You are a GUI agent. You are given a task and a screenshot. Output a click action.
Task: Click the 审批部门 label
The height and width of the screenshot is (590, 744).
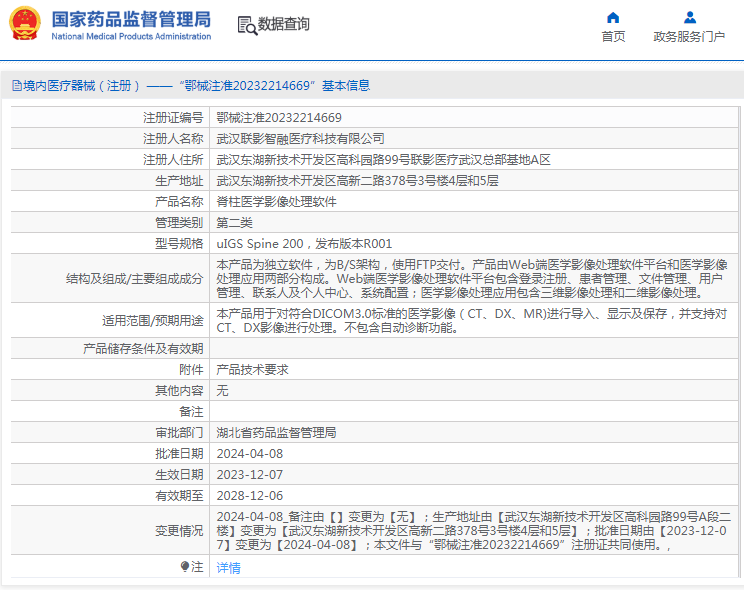tap(179, 432)
